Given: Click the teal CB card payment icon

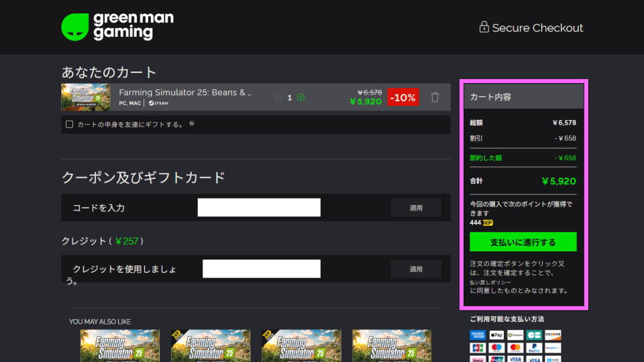Looking at the screenshot, I should tap(534, 335).
